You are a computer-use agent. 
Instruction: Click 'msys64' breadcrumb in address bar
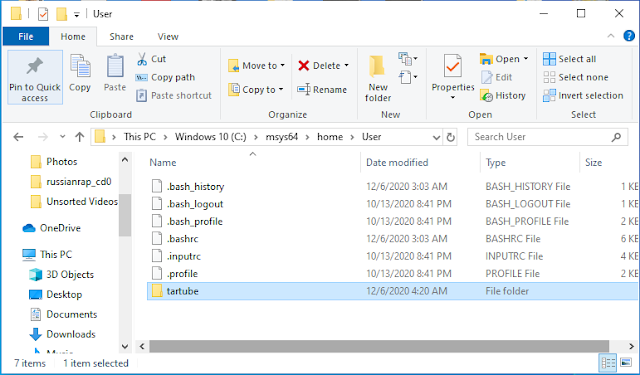[x=282, y=137]
